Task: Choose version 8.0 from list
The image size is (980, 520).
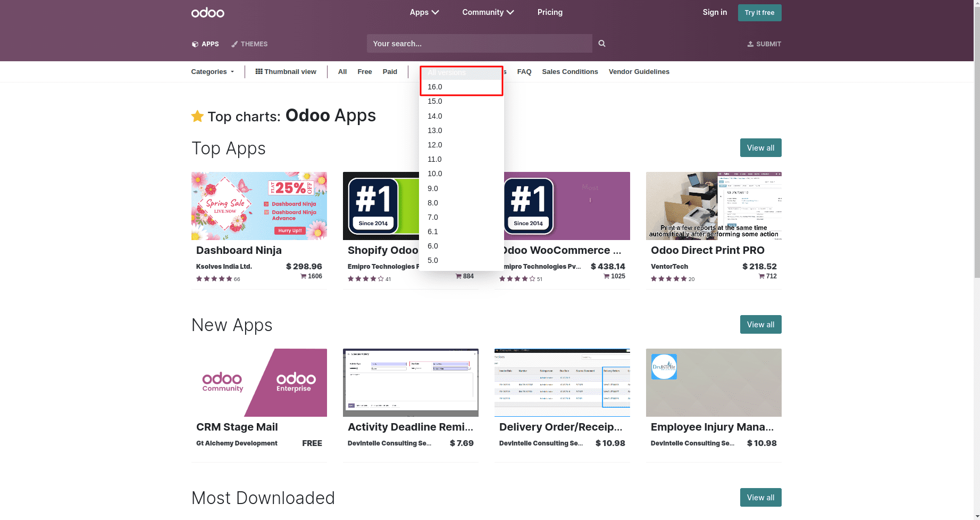Action: 462,203
